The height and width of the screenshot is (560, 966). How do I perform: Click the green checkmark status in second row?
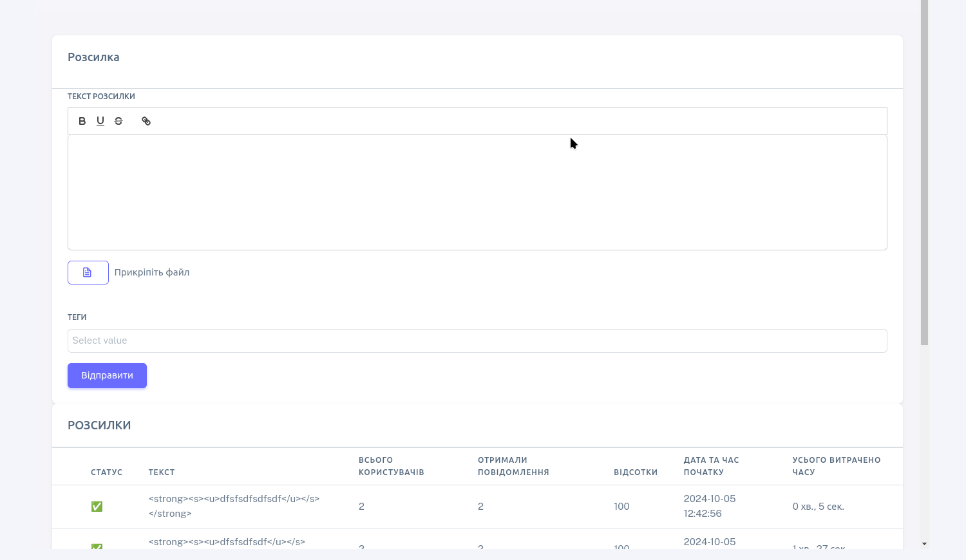[x=97, y=546]
